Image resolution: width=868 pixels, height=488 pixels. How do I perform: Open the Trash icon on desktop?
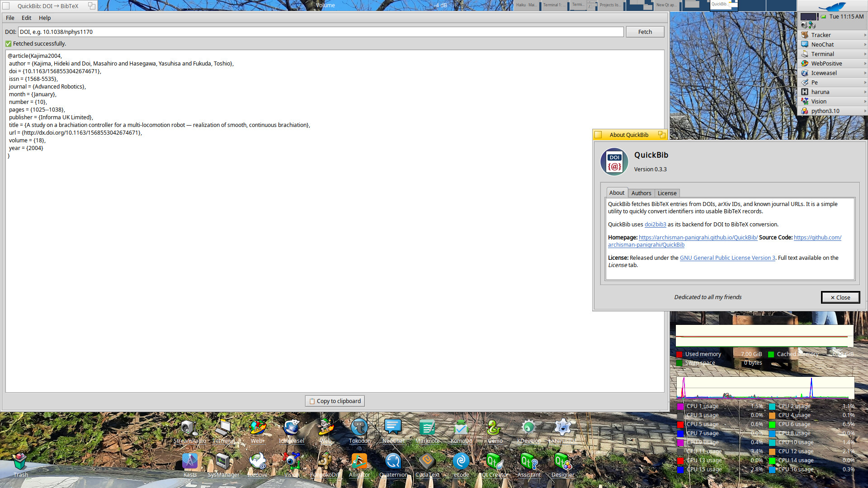point(20,462)
